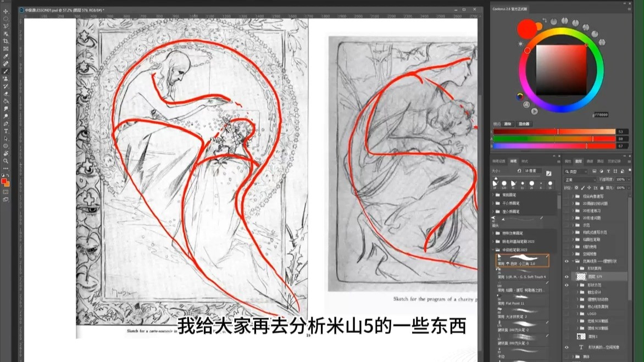The image size is (644, 362).
Task: Switch to the 画笔设置 tab
Action: 498,161
